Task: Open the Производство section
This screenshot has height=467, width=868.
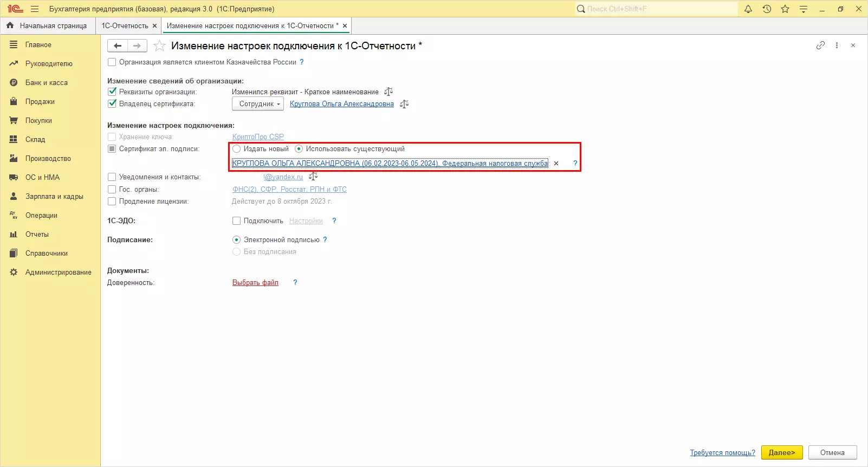Action: (50, 159)
